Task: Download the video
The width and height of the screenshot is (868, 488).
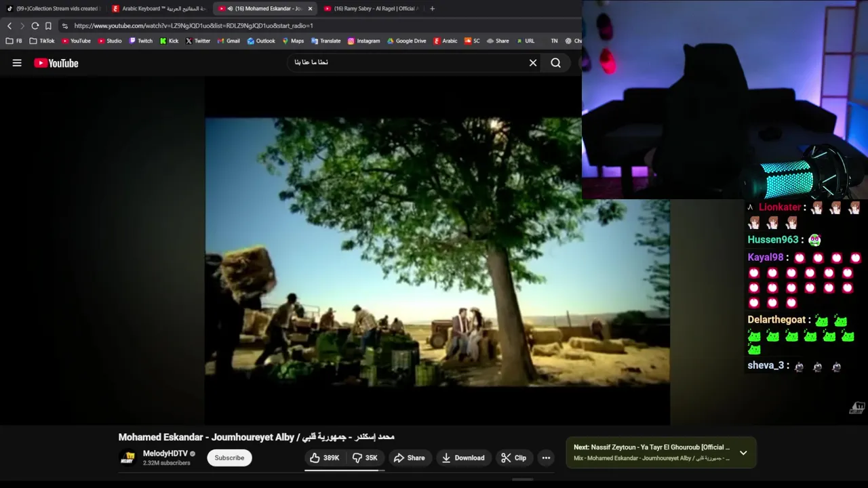Action: (463, 458)
